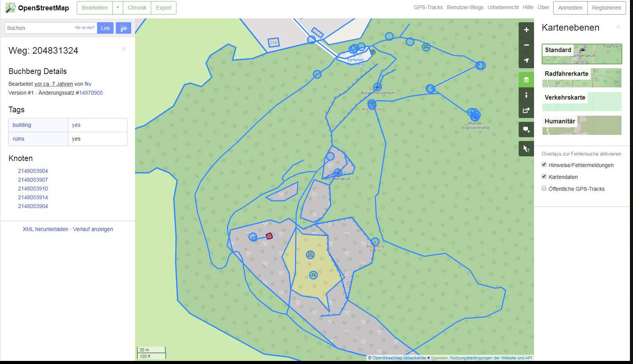633x364 pixels.
Task: Uncheck the Kartendaten overlay checkbox
Action: [x=544, y=177]
